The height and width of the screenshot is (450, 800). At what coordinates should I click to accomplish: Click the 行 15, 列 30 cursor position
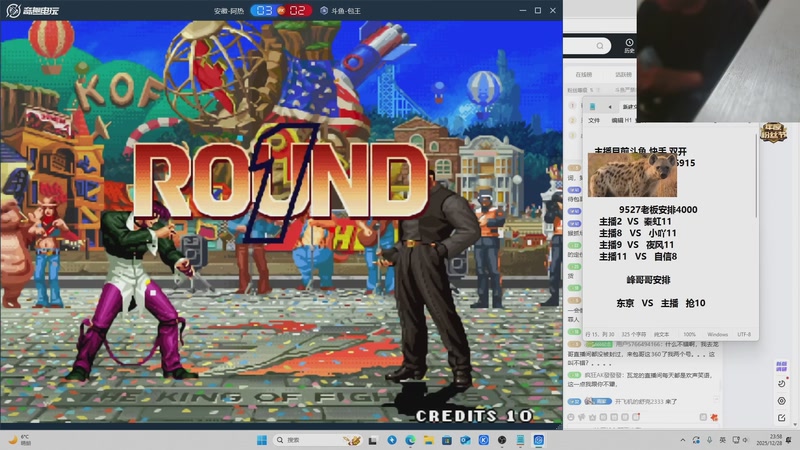[599, 335]
